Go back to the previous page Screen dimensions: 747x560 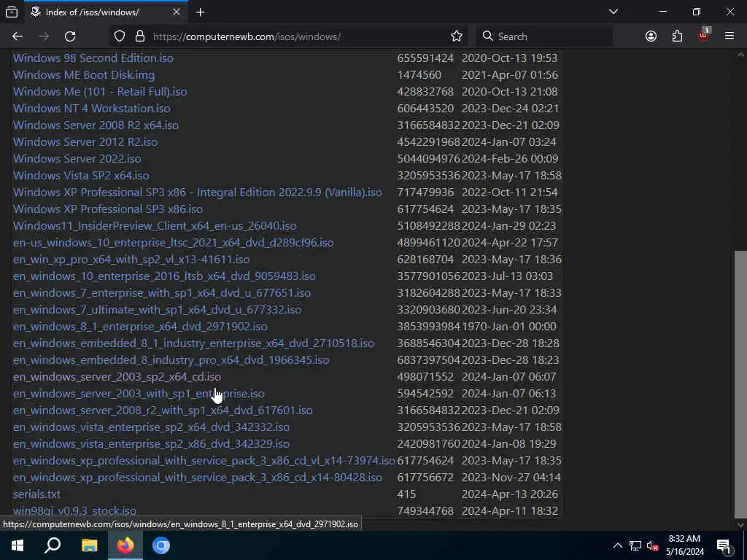tap(18, 36)
